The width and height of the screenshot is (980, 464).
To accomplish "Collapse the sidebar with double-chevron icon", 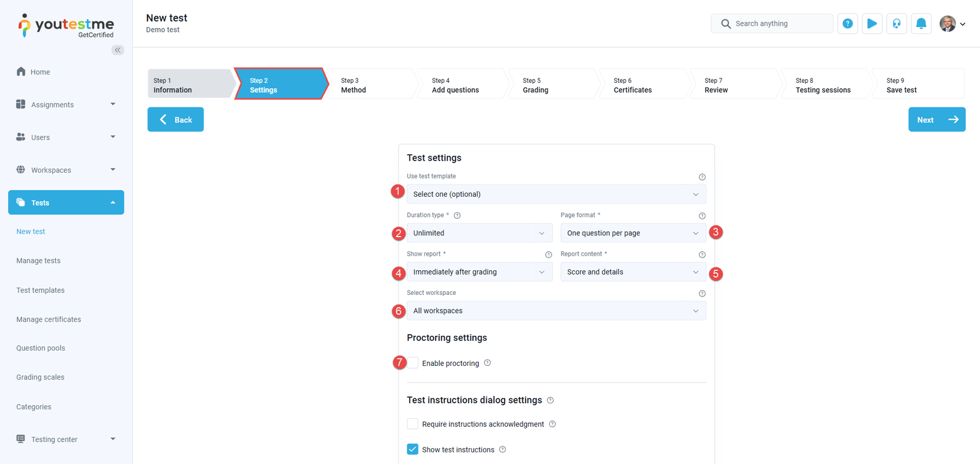I will [118, 50].
